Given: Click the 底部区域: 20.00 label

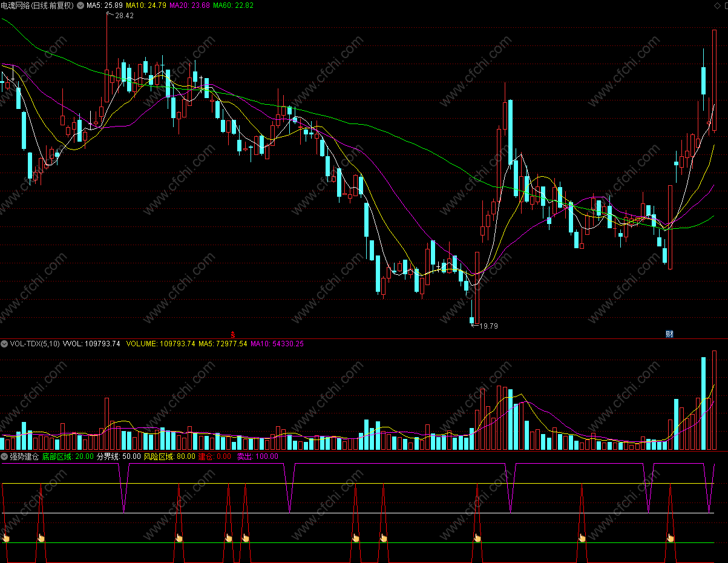Looking at the screenshot, I should click(68, 456).
